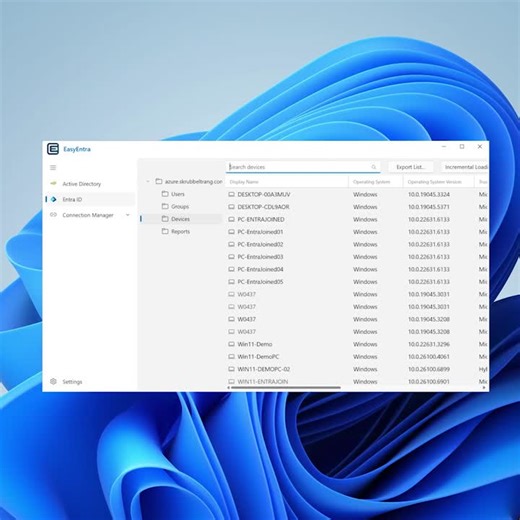Click computer icon beside PC-ENTRAJOINED
520x520 pixels.
tap(231, 219)
